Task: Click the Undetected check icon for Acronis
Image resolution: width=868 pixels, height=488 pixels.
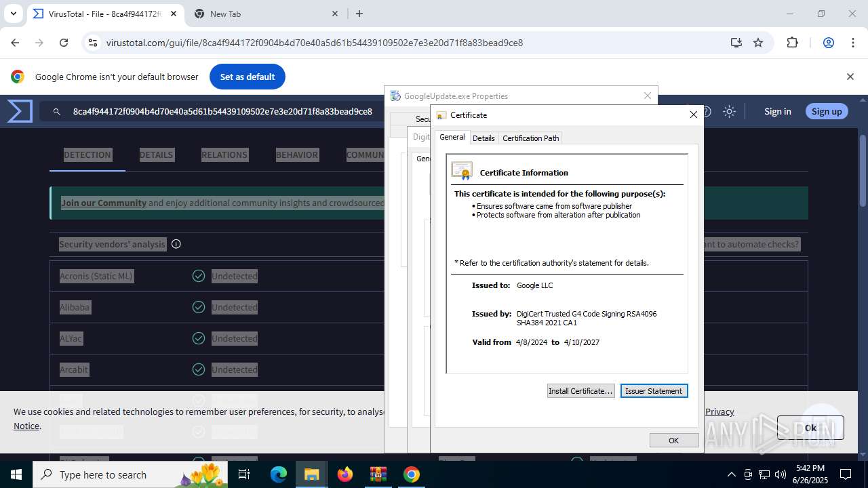Action: (x=199, y=276)
